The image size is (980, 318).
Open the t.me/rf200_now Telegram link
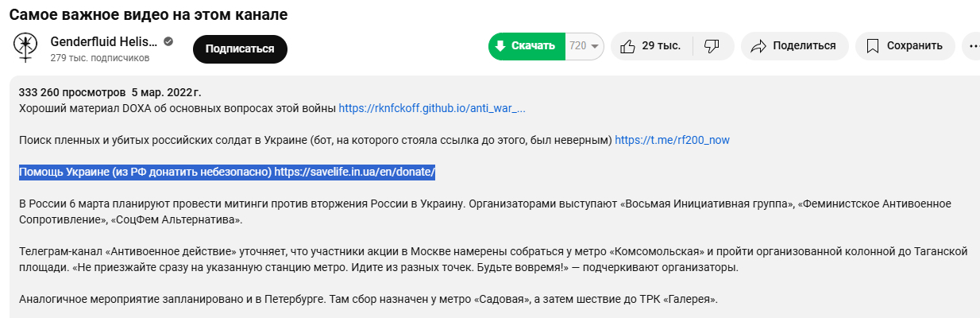(672, 140)
